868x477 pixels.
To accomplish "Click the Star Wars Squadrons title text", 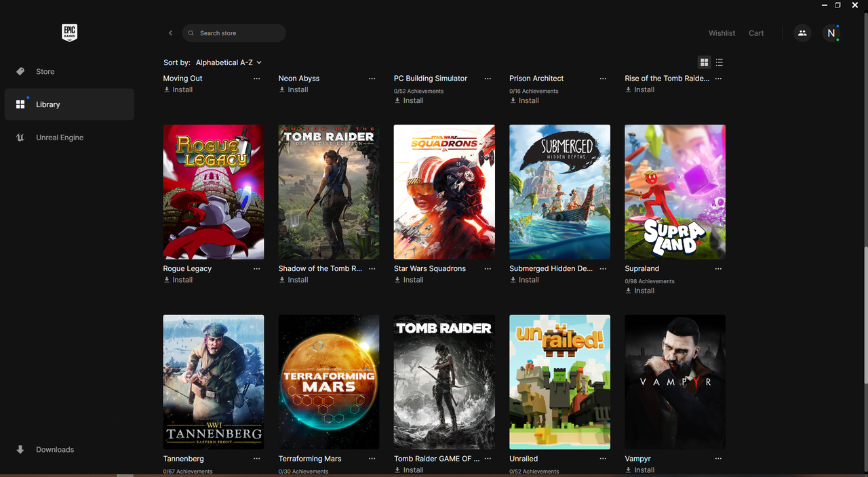I will click(x=430, y=269).
